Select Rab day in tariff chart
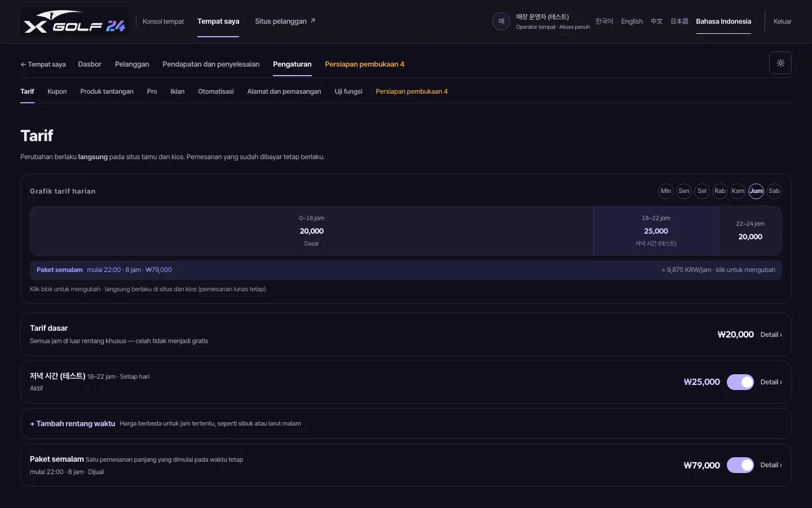This screenshot has height=508, width=812. pyautogui.click(x=720, y=191)
